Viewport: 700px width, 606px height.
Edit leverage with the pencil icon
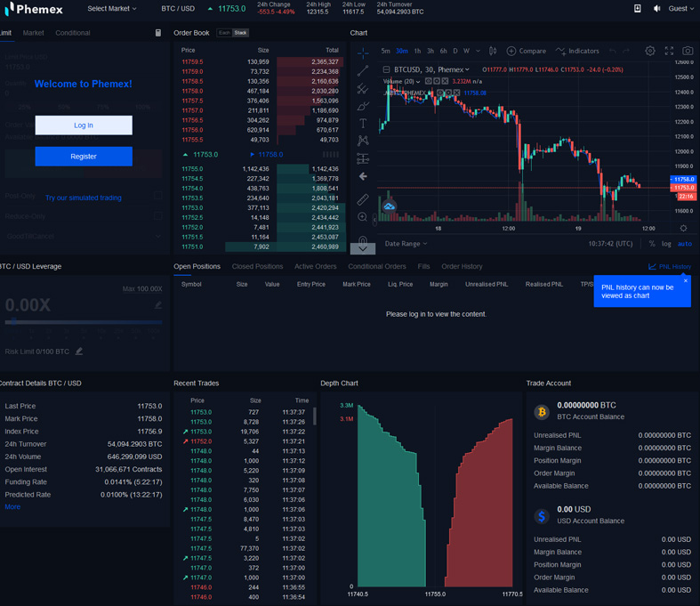158,305
